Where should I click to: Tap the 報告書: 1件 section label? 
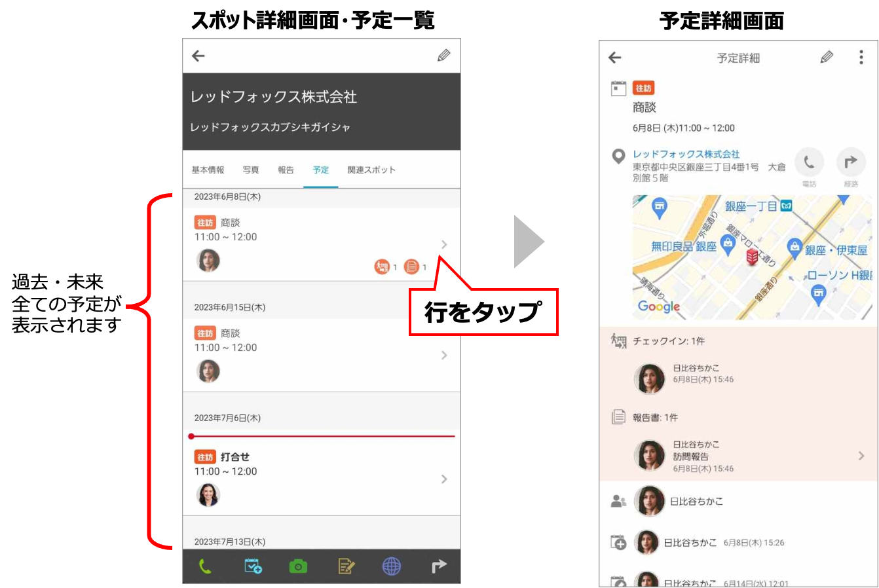655,417
